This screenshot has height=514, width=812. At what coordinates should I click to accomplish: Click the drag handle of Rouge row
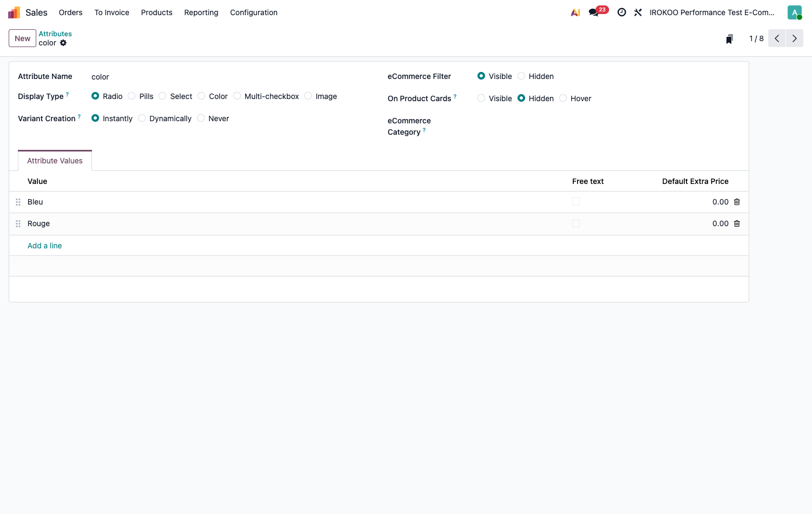(x=18, y=223)
